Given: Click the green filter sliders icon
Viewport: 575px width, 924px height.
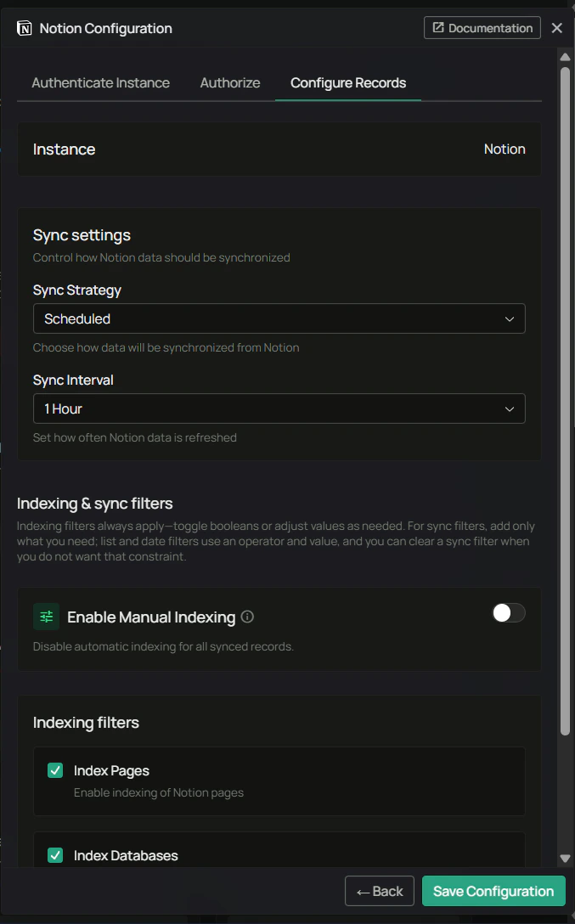Looking at the screenshot, I should [46, 617].
